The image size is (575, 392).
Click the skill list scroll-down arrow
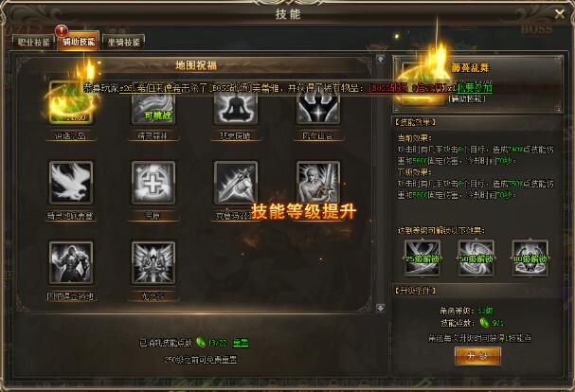coord(381,308)
